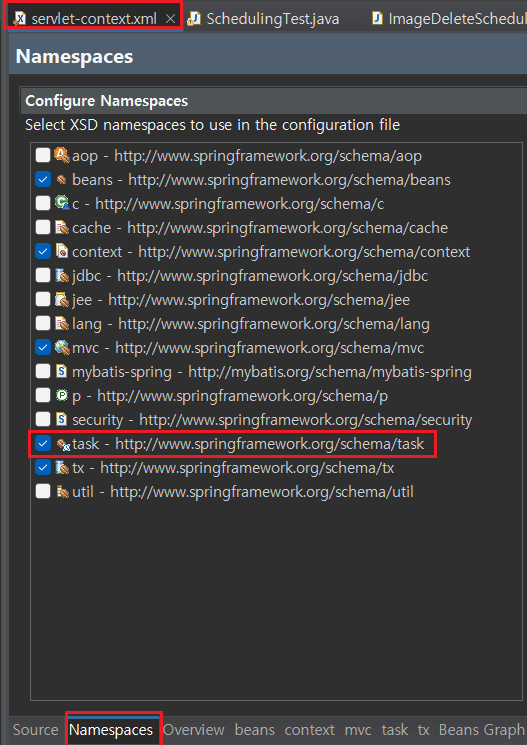The height and width of the screenshot is (745, 527).
Task: Click the security namespace icon
Action: pyautogui.click(x=62, y=419)
